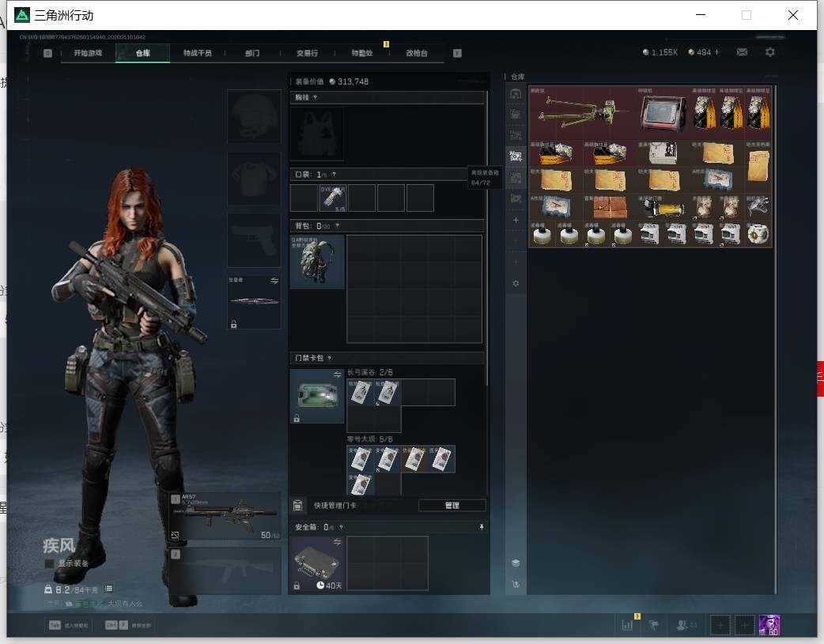
Task: Click the plus icon next to 494 currency
Action: (716, 52)
